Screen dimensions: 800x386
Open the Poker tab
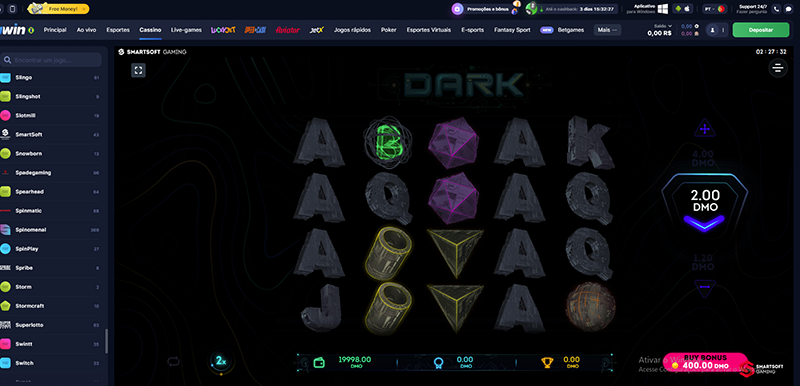tap(388, 30)
